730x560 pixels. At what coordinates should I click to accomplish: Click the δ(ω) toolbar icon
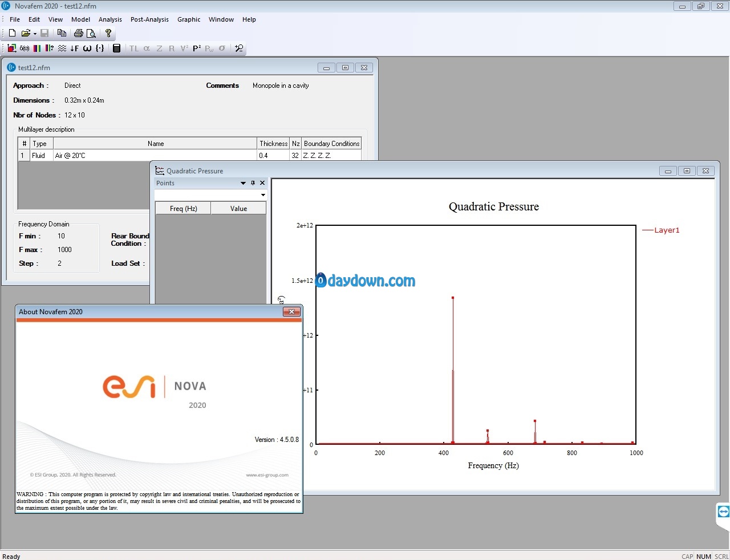point(25,48)
